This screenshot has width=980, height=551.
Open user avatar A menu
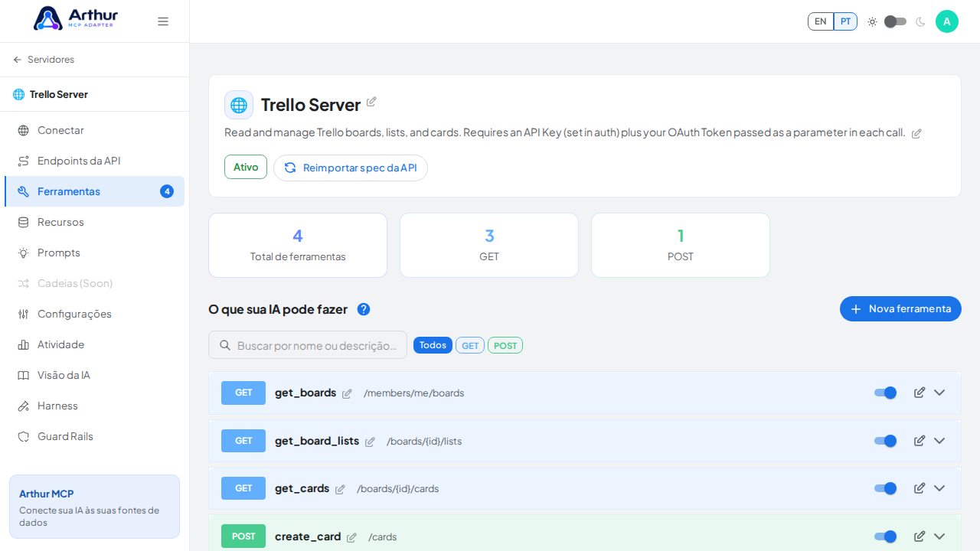(x=947, y=21)
